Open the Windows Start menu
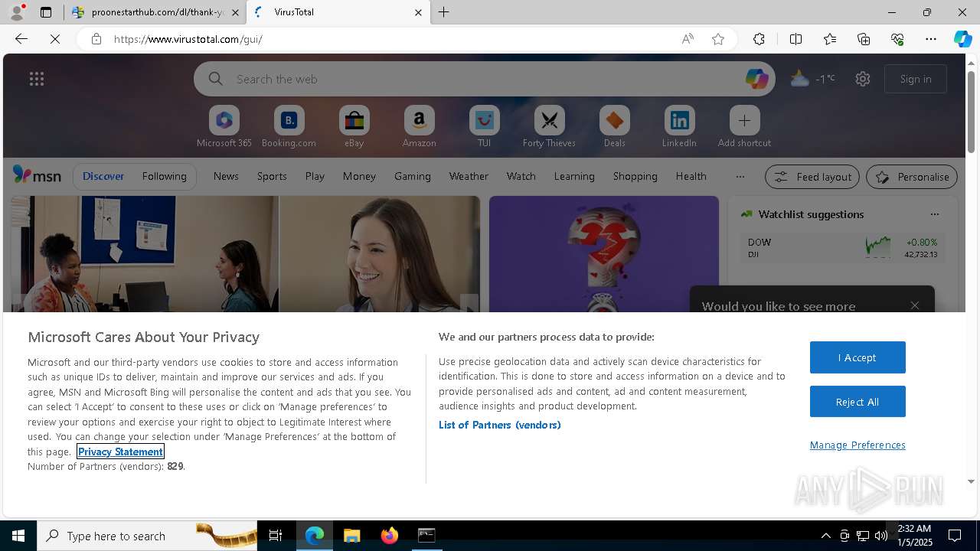The image size is (980, 551). [18, 535]
